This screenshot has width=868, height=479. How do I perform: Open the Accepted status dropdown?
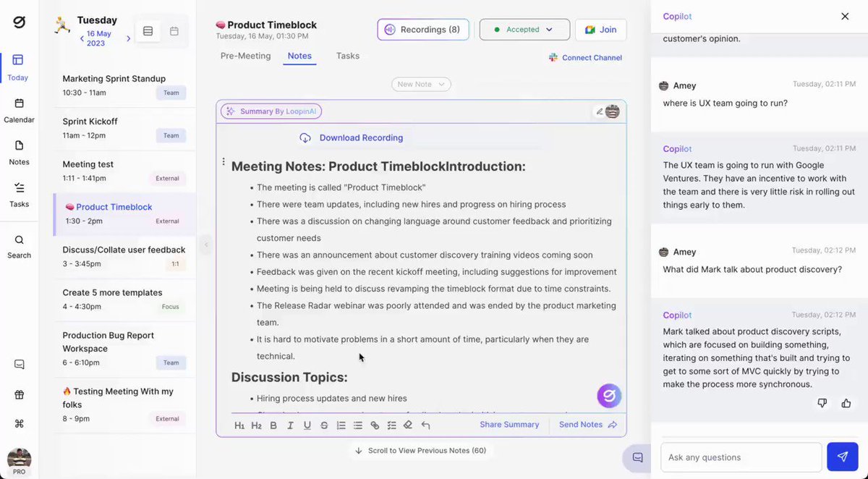tap(524, 30)
